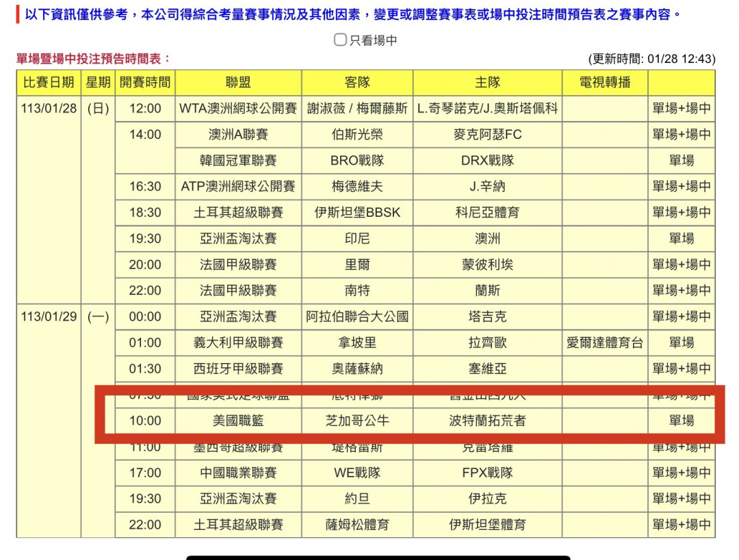Click the 電視轉播 column header

[605, 83]
